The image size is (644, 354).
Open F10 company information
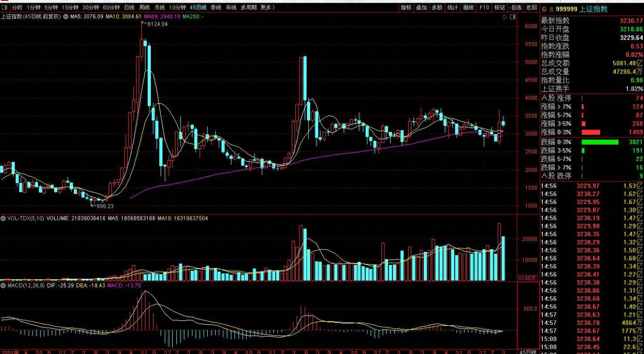pos(484,8)
